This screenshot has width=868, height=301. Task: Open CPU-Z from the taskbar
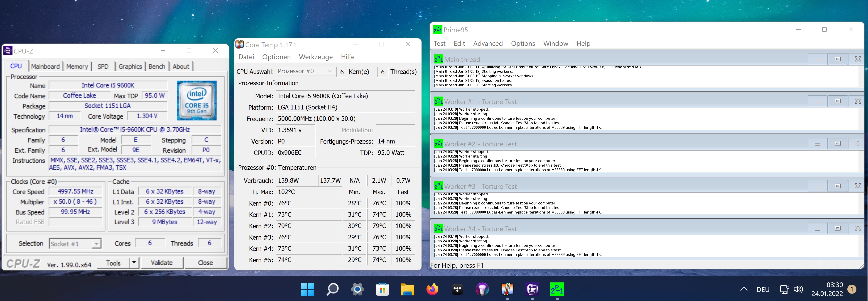pos(532,289)
